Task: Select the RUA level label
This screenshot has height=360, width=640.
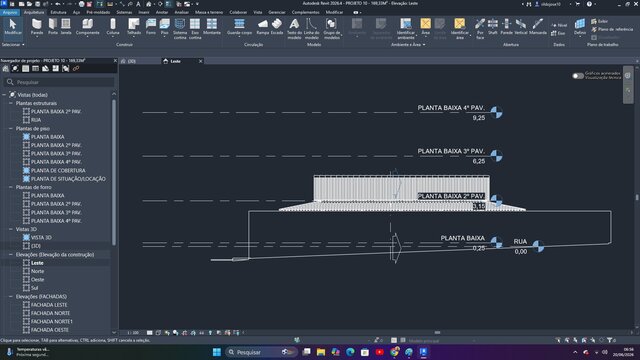Action: 520,242
